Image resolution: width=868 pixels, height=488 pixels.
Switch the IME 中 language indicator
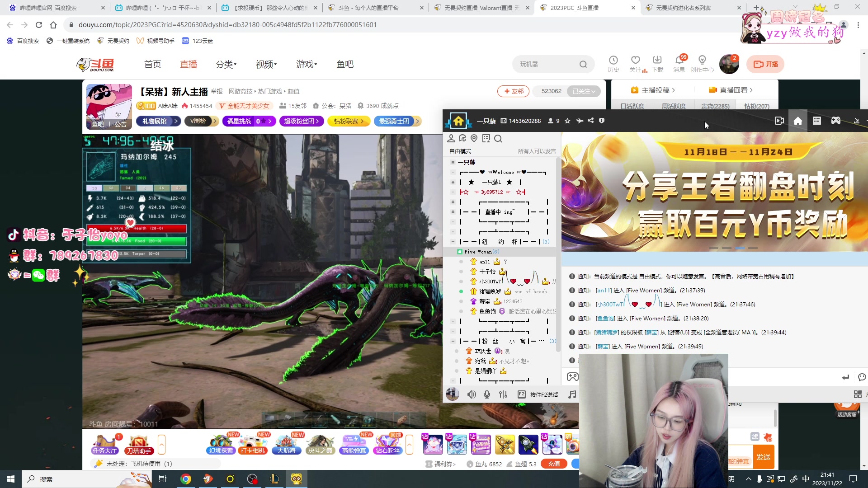(806, 479)
